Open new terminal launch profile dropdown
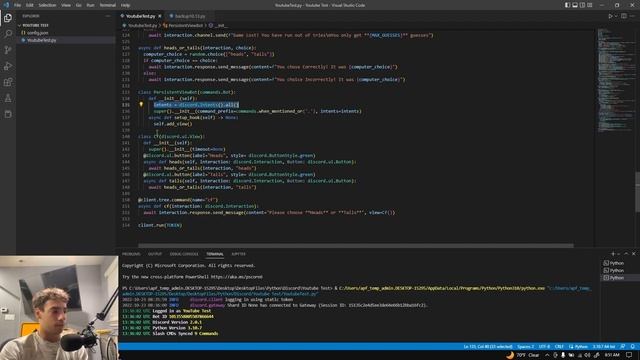 (618, 254)
